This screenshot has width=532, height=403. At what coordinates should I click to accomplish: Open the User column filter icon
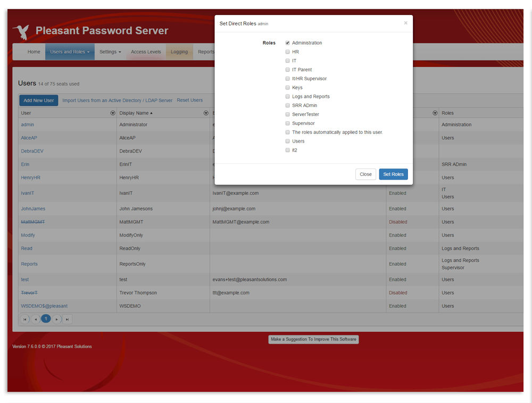point(113,113)
